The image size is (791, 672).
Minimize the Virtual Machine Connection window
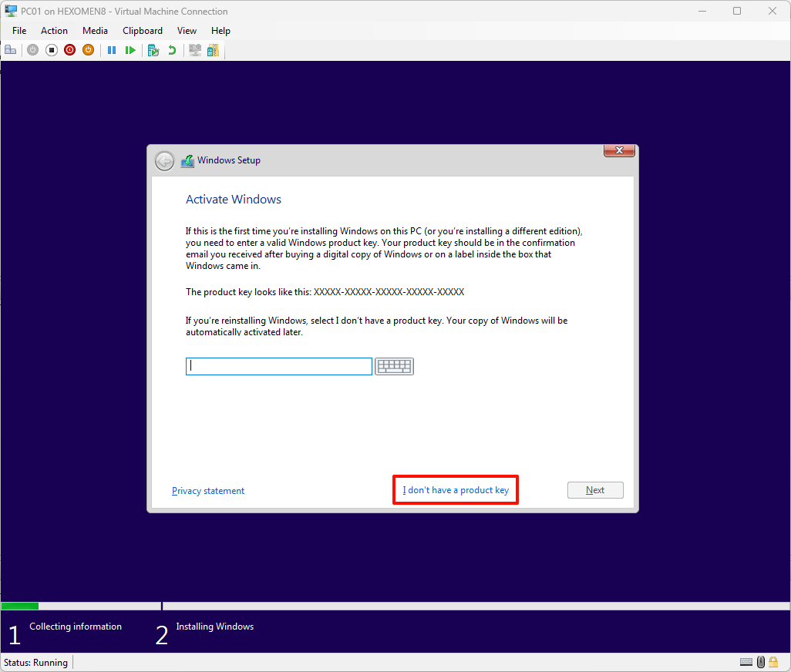click(702, 11)
